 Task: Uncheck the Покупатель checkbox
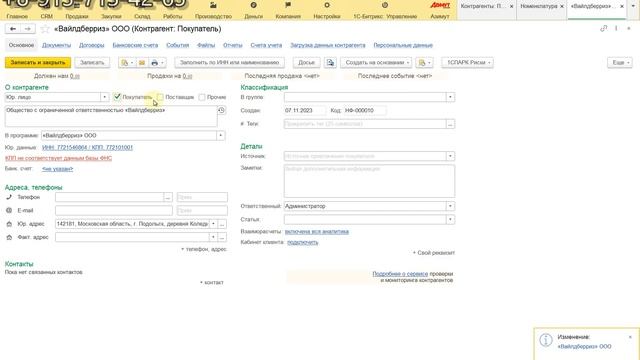117,97
